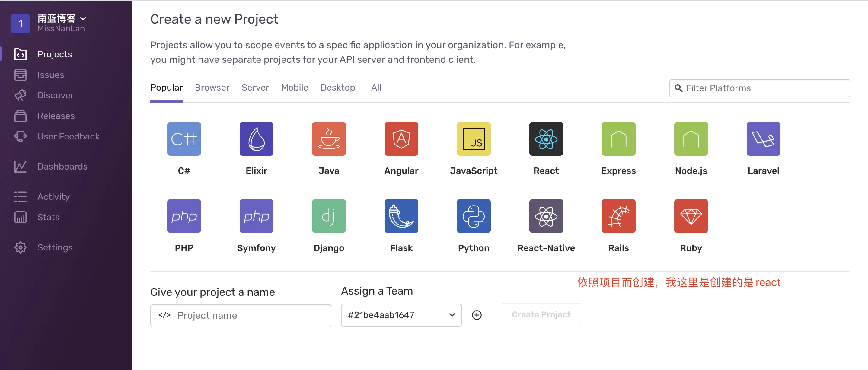Viewport: 868px width, 370px height.
Task: Select the Laravel platform icon
Action: pos(763,139)
